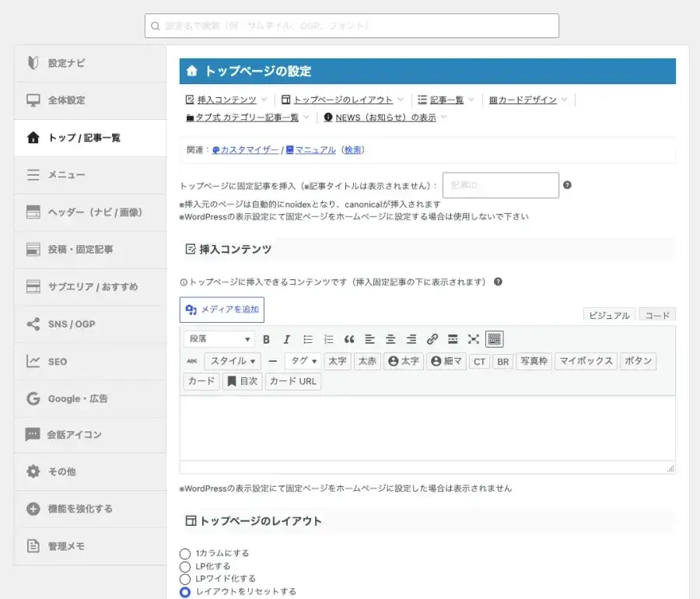Open the 検索 link
Screen dimensions: 700x599
(352, 150)
